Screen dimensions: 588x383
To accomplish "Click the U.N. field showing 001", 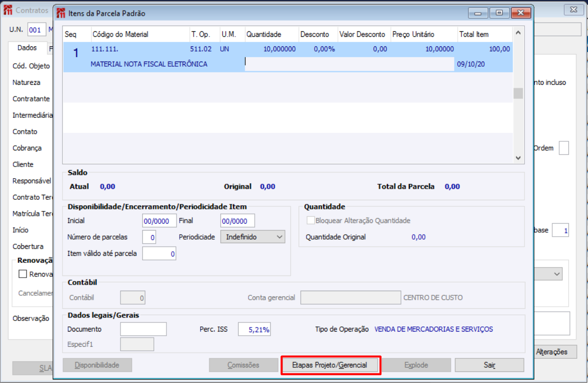I will (37, 30).
